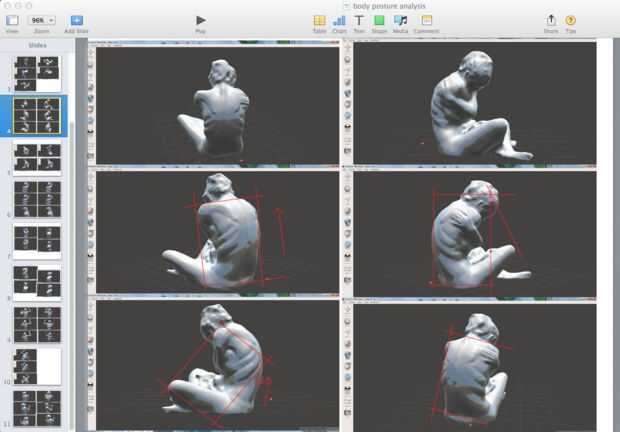The width and height of the screenshot is (620, 432).
Task: Select the highlighted slide 4 thumbnail
Action: click(37, 115)
